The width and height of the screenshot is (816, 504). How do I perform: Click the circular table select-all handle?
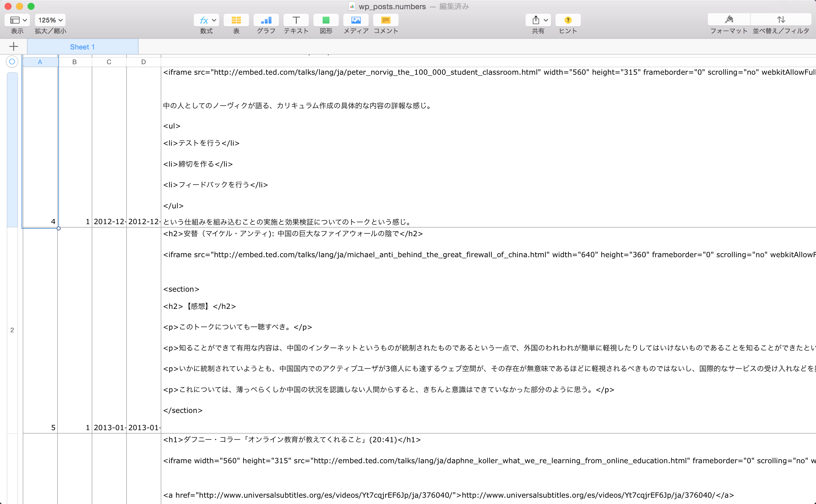(12, 61)
